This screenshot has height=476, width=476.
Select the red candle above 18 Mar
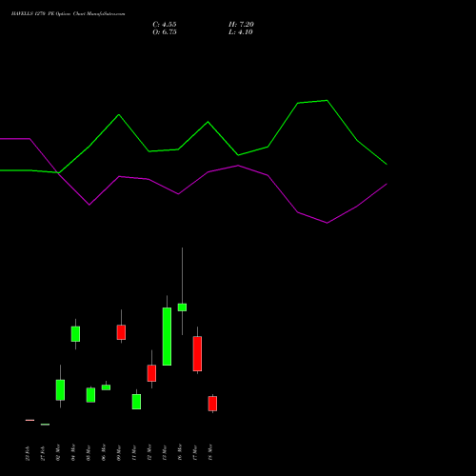tap(212, 404)
